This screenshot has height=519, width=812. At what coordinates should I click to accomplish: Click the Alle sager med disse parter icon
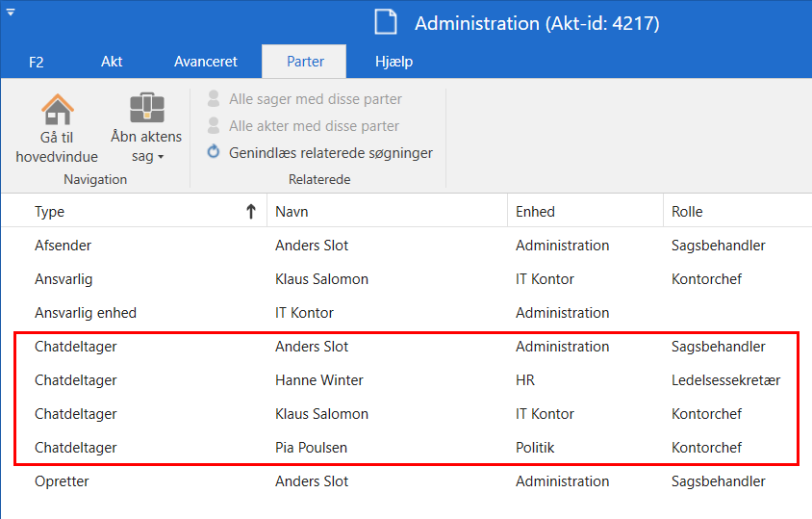point(215,99)
